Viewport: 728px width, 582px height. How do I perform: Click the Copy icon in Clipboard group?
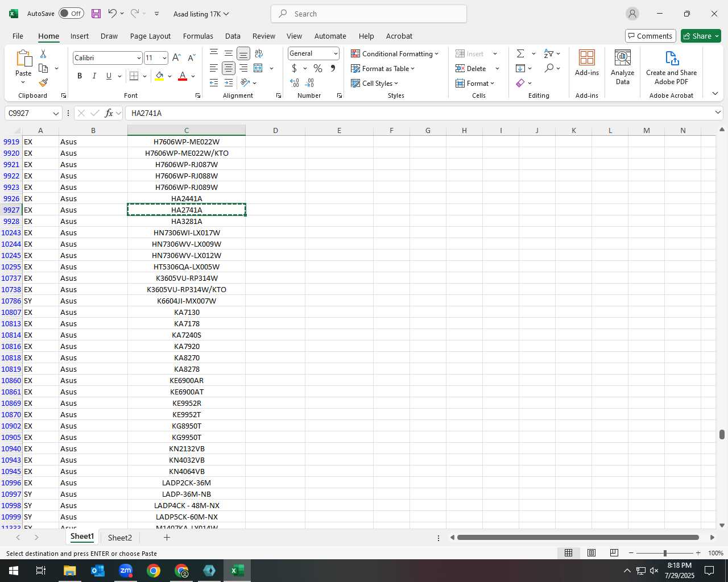point(43,68)
